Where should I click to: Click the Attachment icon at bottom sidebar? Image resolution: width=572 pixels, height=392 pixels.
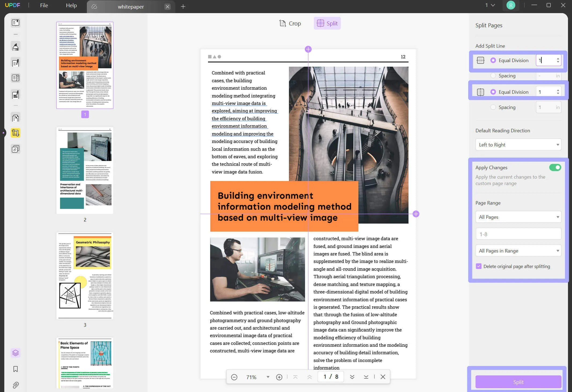click(x=15, y=385)
